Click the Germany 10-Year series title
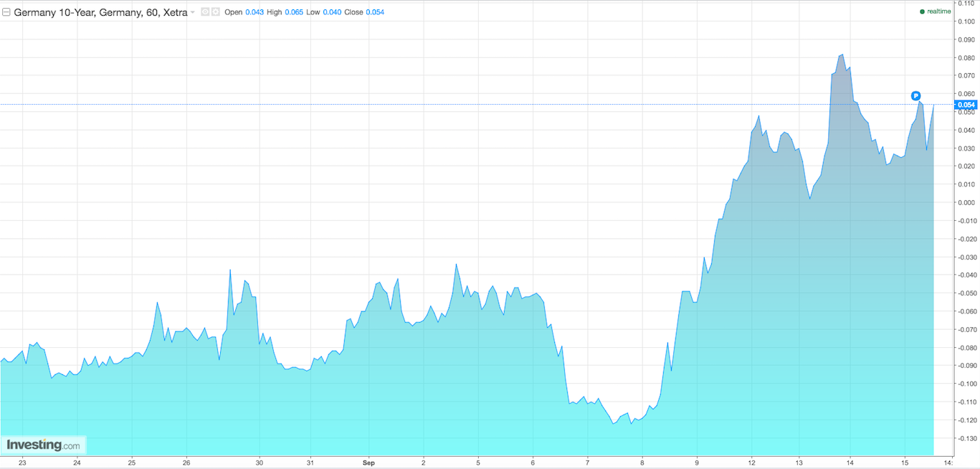 pyautogui.click(x=100, y=12)
